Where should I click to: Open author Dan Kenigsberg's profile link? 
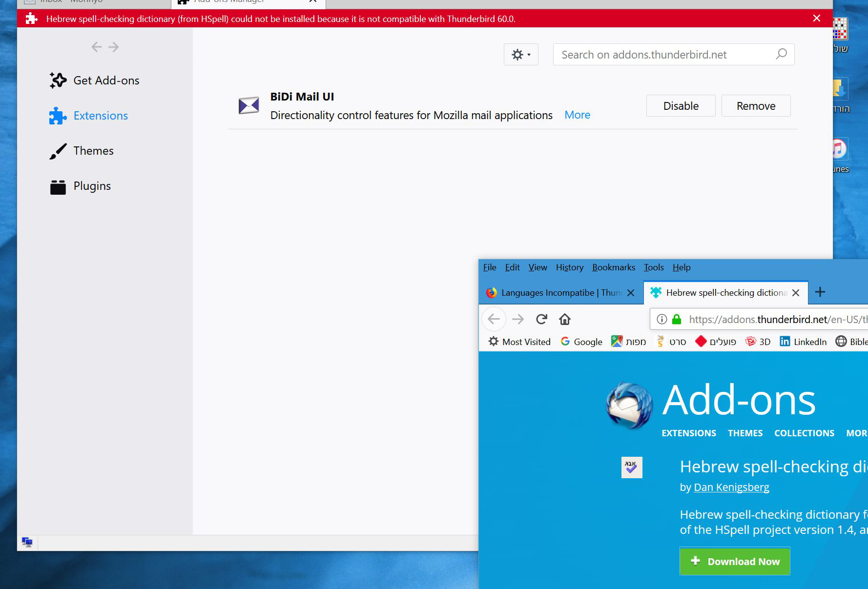point(731,487)
